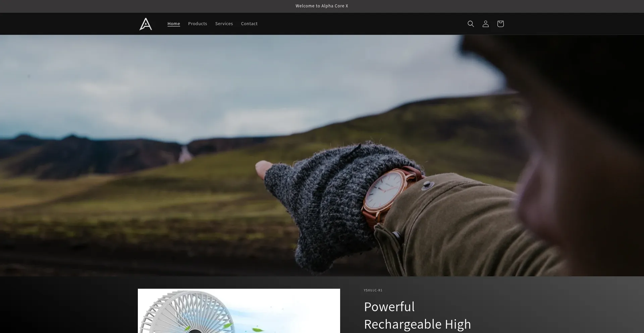The height and width of the screenshot is (333, 644).
Task: Click the Welcome to Alpha Core X announcement
Action: pyautogui.click(x=322, y=6)
